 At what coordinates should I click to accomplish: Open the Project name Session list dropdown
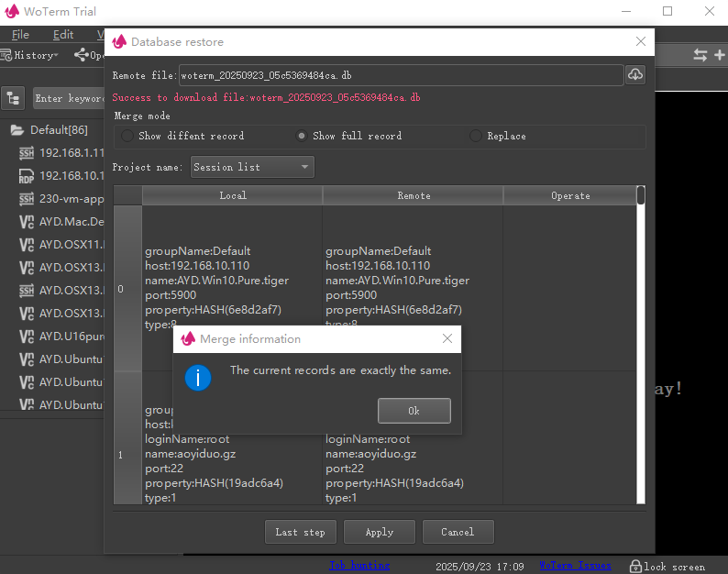[x=252, y=167]
